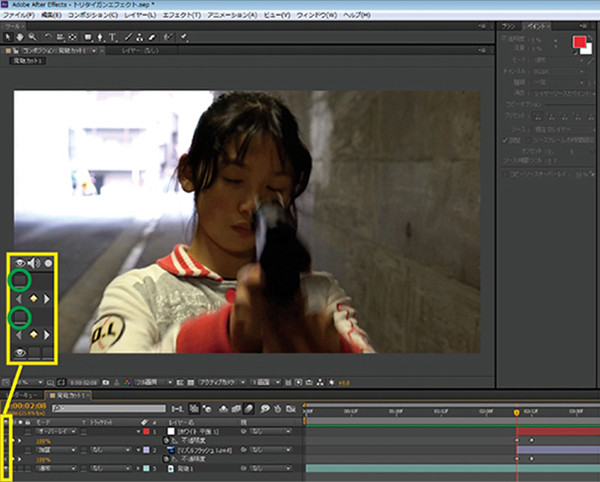Open parent dropdown for layer 1
The image size is (600, 482).
(271, 432)
